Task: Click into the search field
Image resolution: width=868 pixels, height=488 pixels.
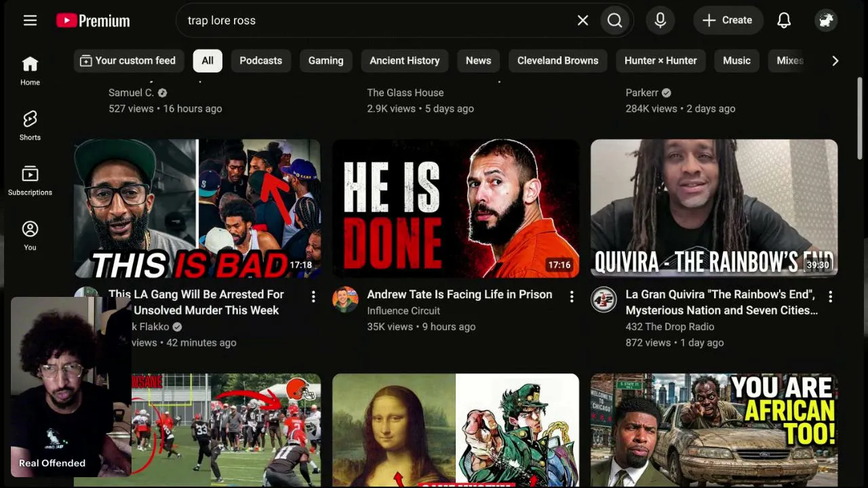Action: (x=376, y=20)
